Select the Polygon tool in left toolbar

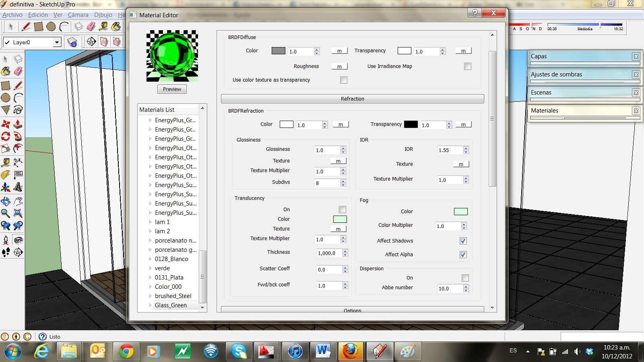(6, 110)
